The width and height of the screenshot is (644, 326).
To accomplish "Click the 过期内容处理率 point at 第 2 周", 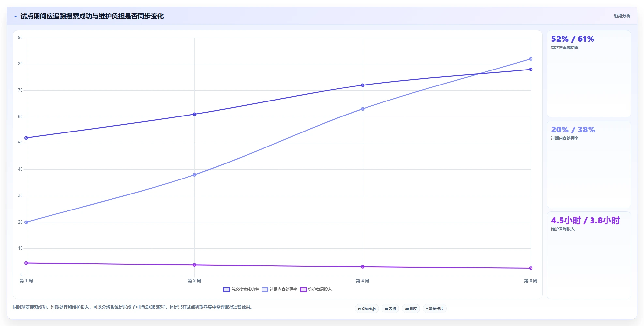I will 194,175.
